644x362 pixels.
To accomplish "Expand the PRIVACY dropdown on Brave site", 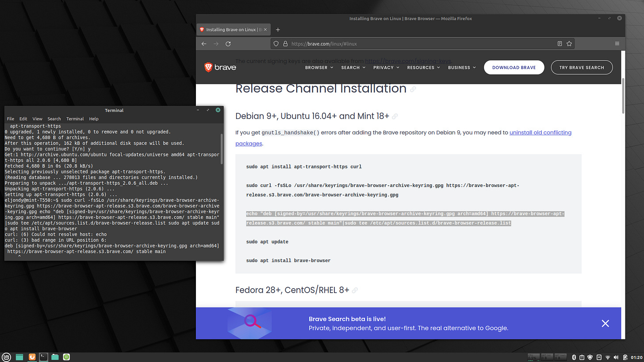I will 386,68.
